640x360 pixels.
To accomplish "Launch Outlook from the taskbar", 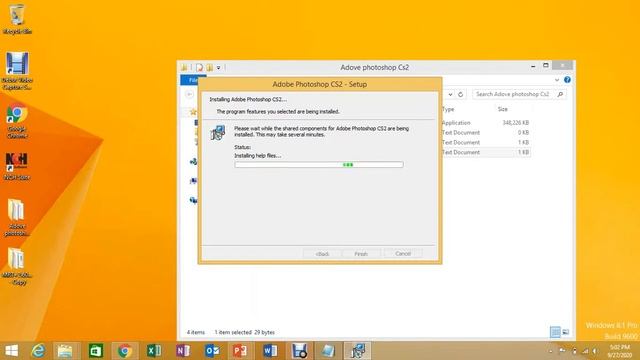I will point(212,351).
